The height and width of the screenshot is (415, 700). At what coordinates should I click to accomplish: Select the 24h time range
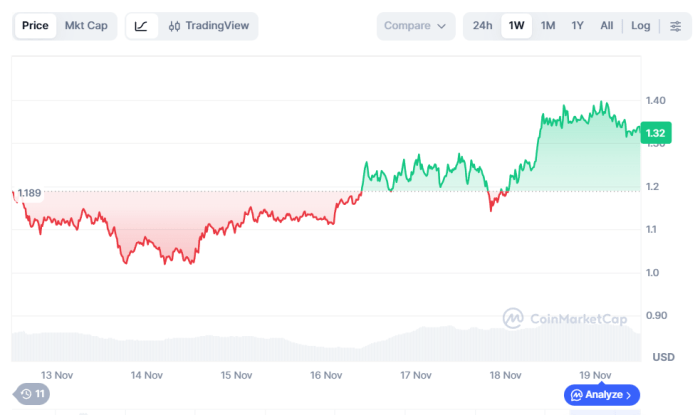tap(482, 26)
